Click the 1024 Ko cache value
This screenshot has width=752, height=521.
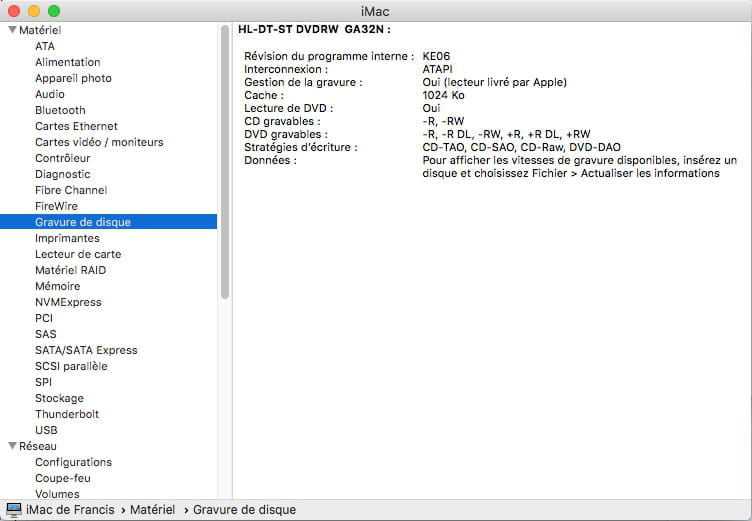tap(444, 95)
